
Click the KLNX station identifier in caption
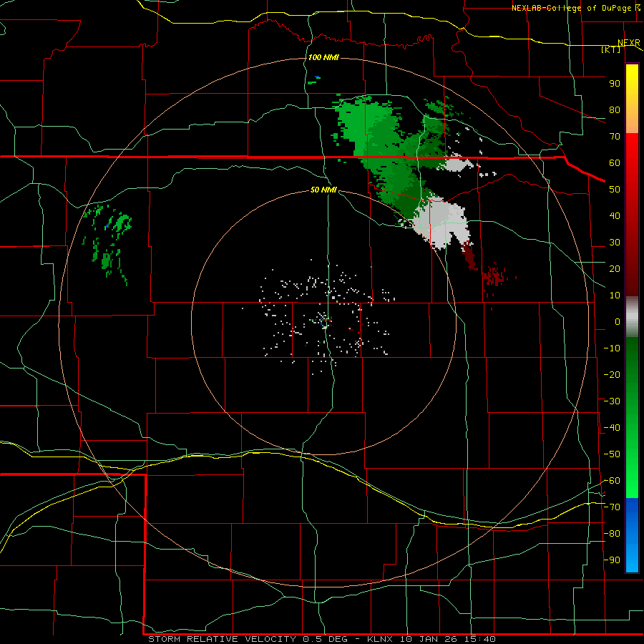380,639
